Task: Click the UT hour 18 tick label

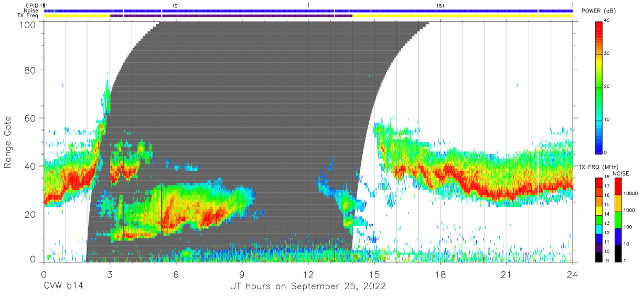Action: click(441, 273)
